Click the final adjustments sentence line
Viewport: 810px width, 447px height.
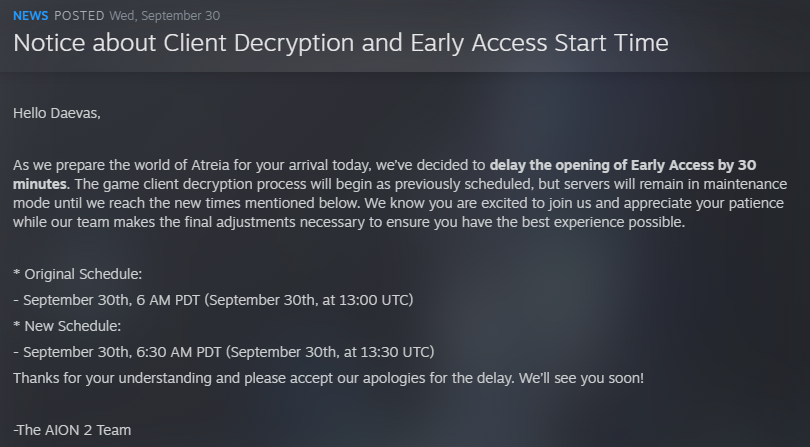pyautogui.click(x=349, y=222)
